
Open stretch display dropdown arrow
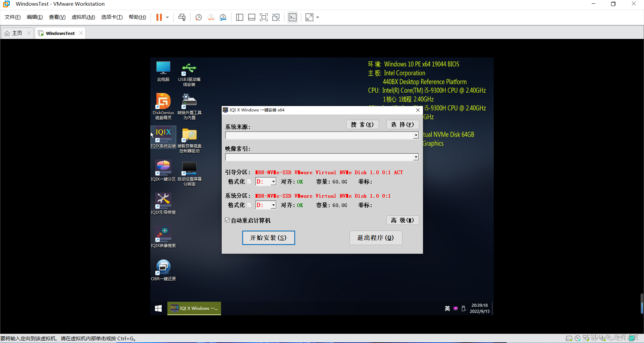click(x=317, y=17)
